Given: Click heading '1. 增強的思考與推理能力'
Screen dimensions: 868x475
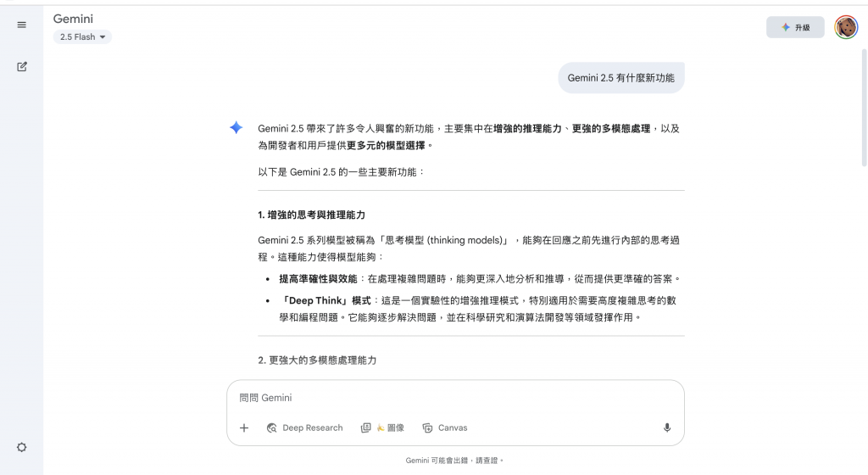Looking at the screenshot, I should point(311,215).
